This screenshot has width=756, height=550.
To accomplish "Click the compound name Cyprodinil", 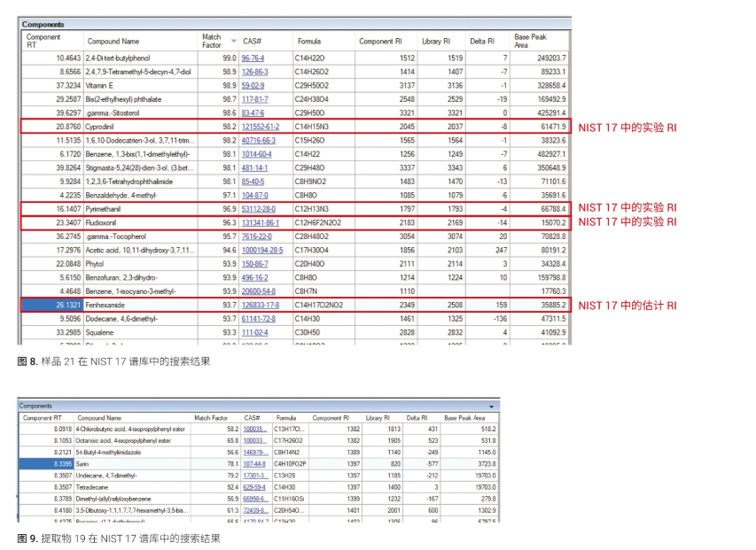I will [99, 127].
